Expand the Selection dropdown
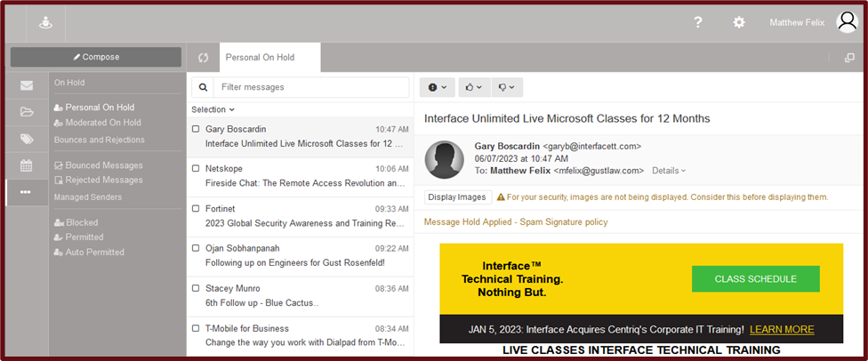This screenshot has width=868, height=361. coord(213,109)
